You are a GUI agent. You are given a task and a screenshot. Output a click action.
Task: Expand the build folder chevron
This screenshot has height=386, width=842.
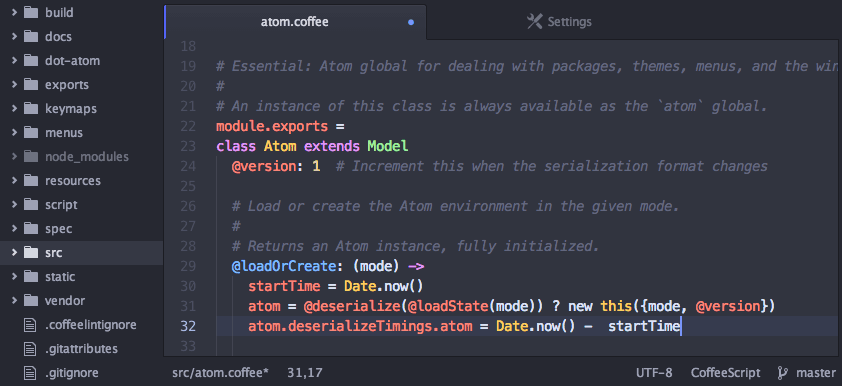14,12
